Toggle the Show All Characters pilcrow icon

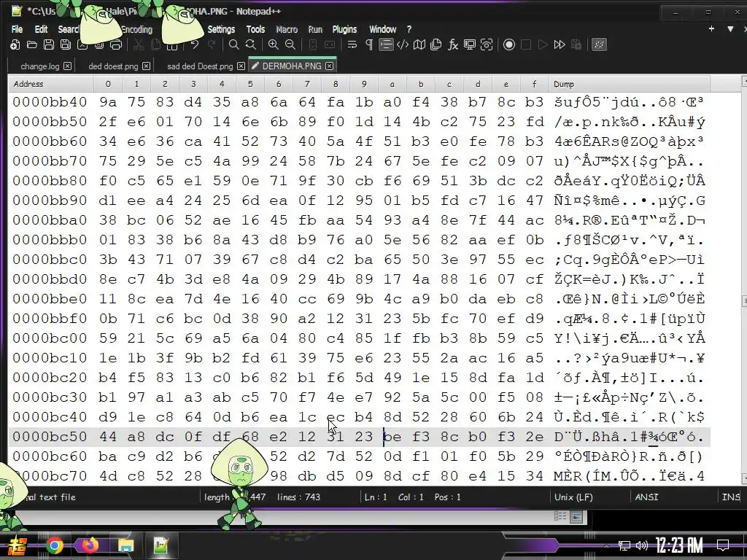368,44
